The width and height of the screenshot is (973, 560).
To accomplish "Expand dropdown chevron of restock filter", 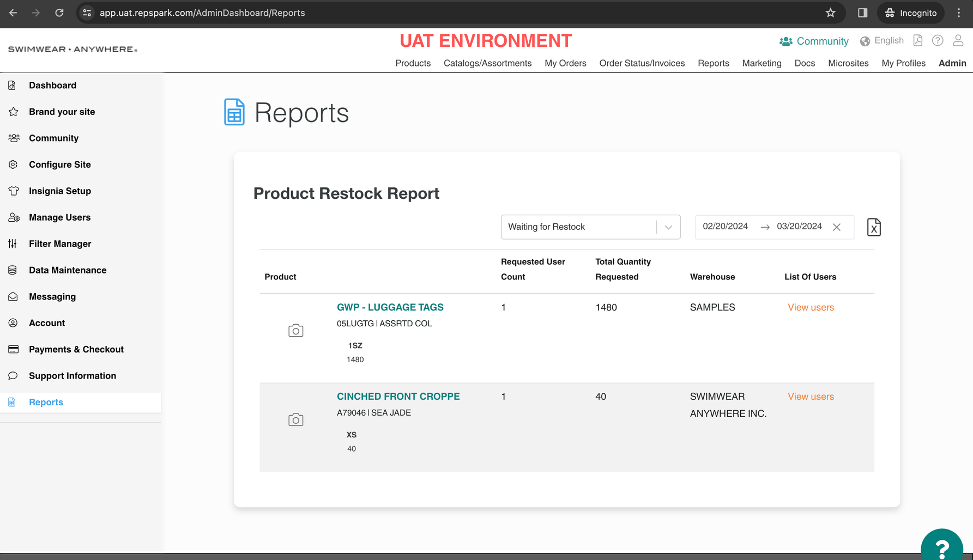I will [x=668, y=227].
